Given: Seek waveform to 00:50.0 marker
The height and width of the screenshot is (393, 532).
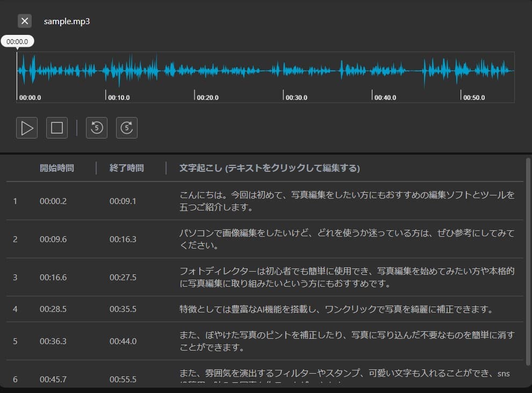Looking at the screenshot, I should (x=474, y=97).
